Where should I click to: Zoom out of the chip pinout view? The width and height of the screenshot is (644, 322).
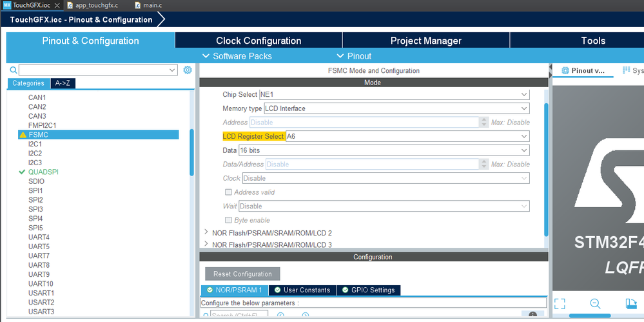click(x=595, y=304)
